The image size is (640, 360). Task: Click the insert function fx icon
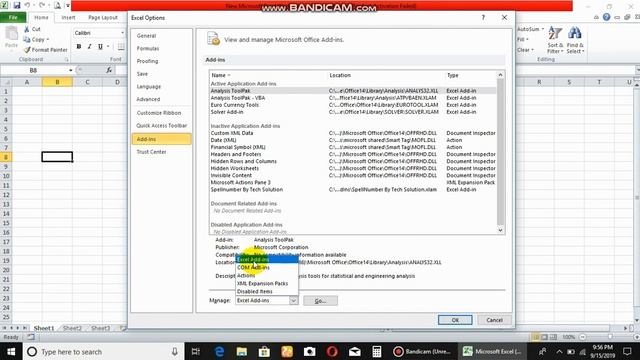click(x=109, y=70)
